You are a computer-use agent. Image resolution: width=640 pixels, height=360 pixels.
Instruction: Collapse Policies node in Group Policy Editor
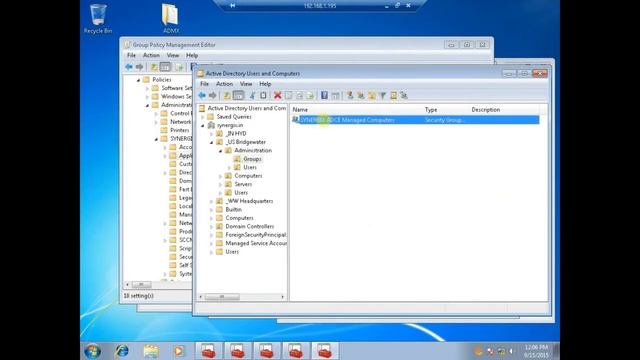click(x=138, y=80)
